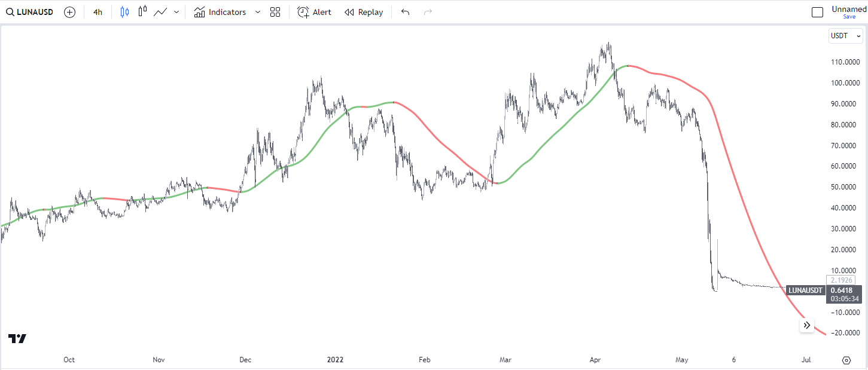Select the hollow candles chart style icon

tap(142, 12)
